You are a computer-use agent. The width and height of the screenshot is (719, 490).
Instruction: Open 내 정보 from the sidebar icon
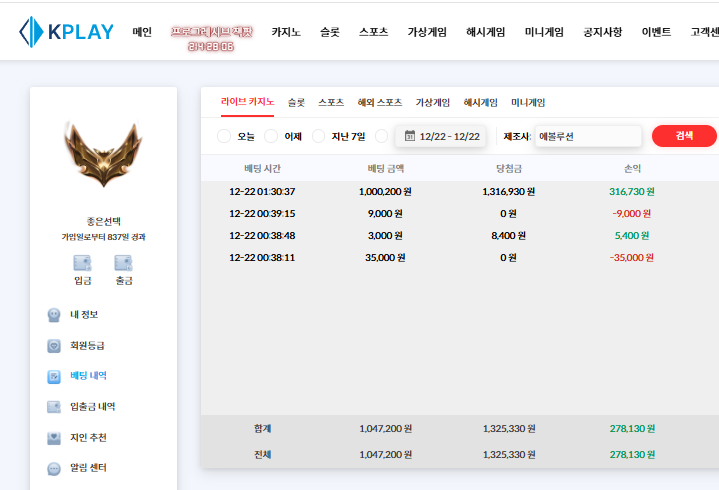point(54,315)
